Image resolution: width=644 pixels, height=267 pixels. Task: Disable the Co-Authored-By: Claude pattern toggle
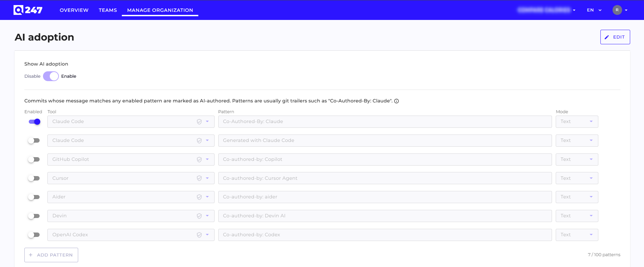pos(35,122)
